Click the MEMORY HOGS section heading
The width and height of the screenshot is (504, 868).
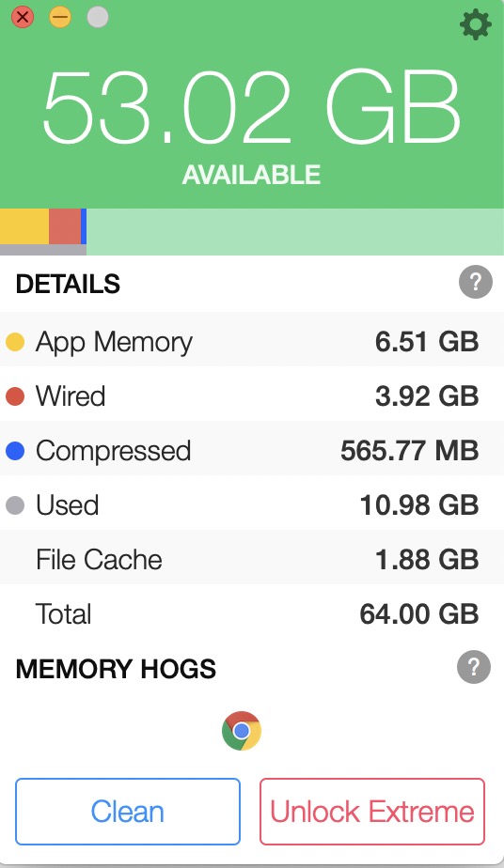coord(116,669)
